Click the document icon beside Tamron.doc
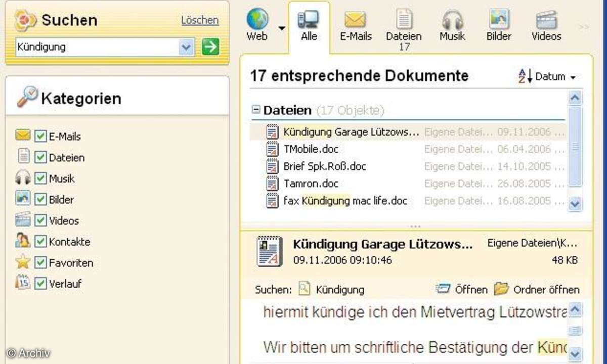 pos(273,184)
